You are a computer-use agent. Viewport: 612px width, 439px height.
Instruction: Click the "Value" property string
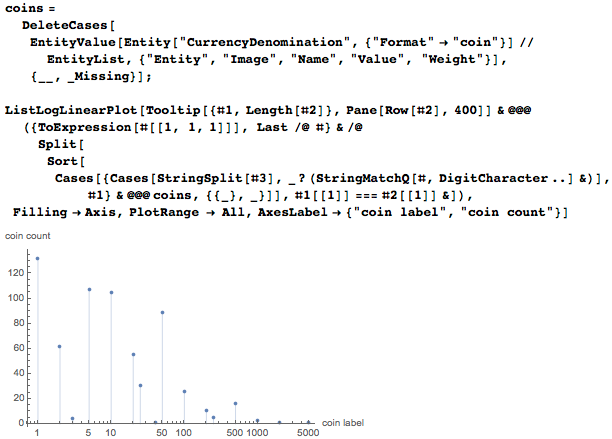coord(377,59)
